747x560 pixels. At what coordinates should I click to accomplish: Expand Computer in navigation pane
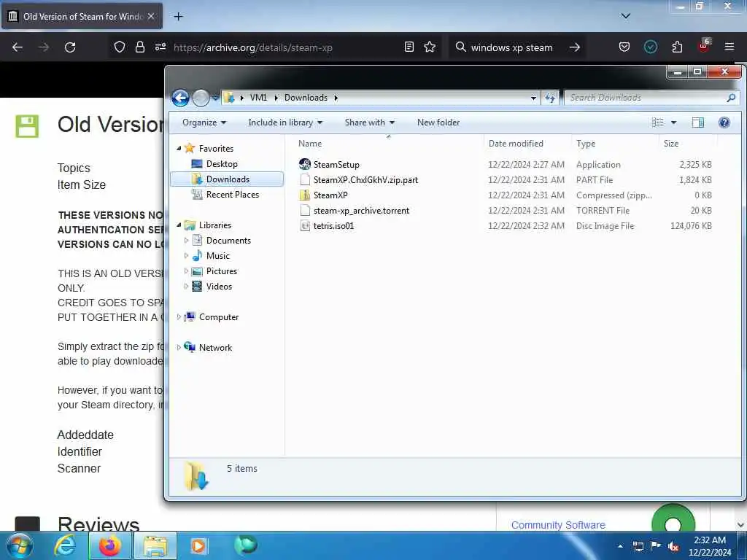[x=179, y=316]
